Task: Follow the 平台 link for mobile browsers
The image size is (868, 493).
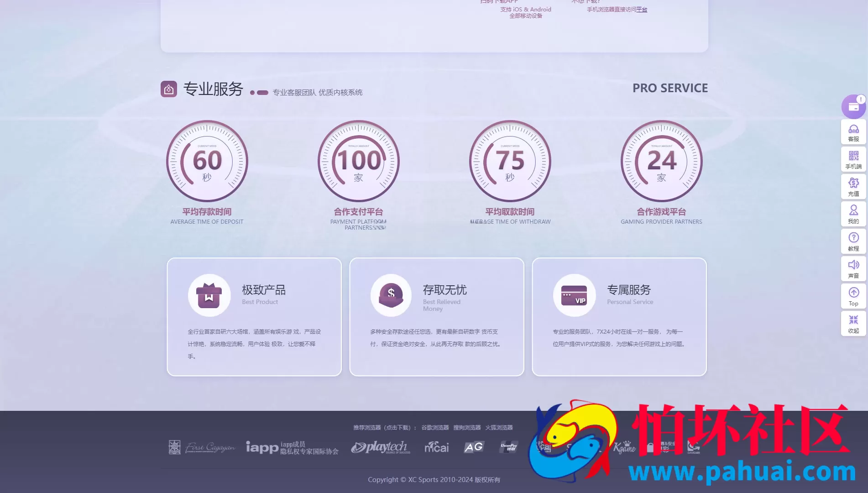Action: tap(642, 10)
